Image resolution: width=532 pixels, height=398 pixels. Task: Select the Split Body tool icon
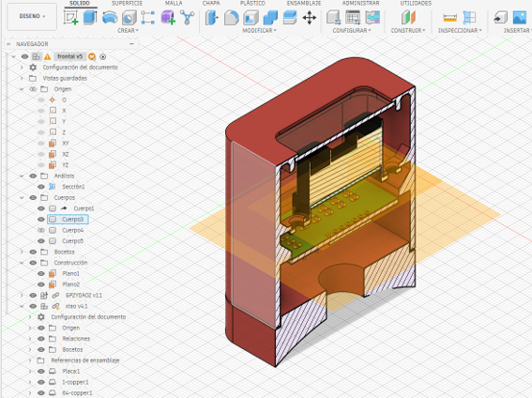(x=290, y=18)
